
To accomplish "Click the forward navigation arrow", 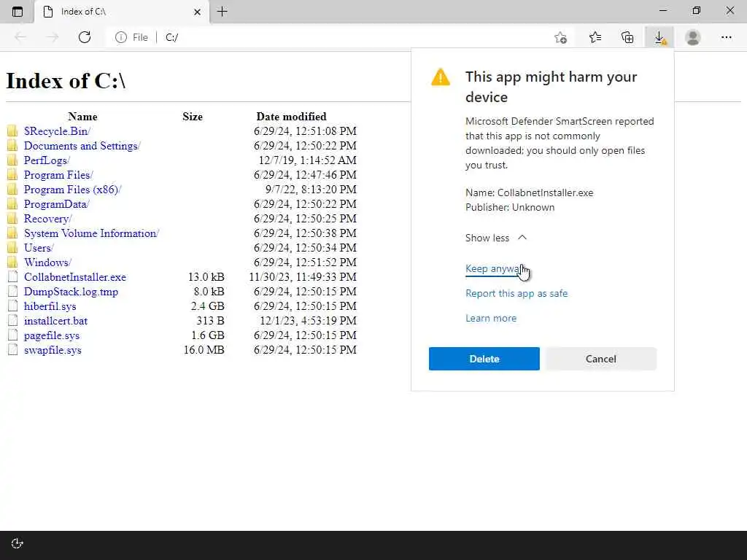I will [x=53, y=37].
